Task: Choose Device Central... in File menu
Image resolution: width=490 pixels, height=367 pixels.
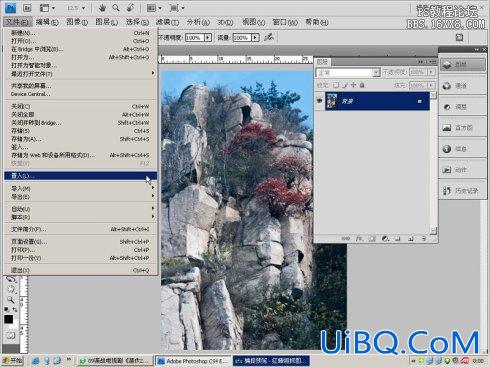Action: click(79, 94)
